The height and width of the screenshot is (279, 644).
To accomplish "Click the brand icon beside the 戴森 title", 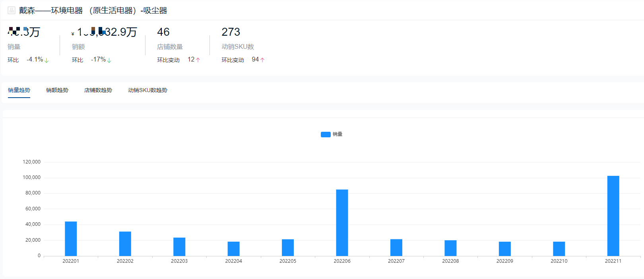I will click(x=12, y=10).
